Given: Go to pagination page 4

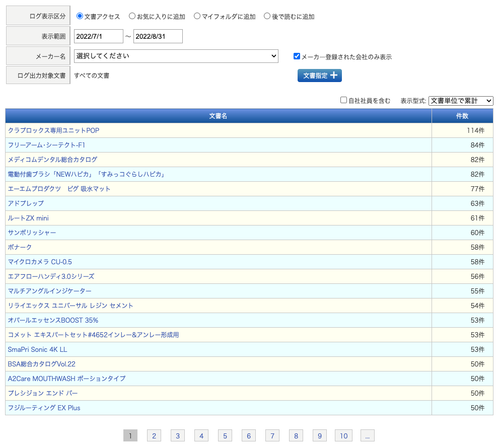Looking at the screenshot, I should tap(201, 435).
